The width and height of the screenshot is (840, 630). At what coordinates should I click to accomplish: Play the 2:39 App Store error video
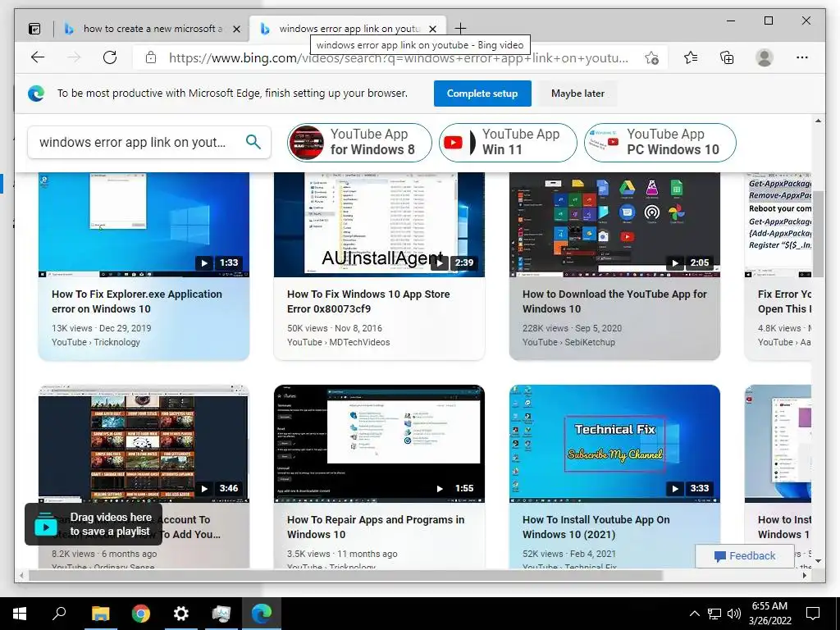(x=440, y=263)
